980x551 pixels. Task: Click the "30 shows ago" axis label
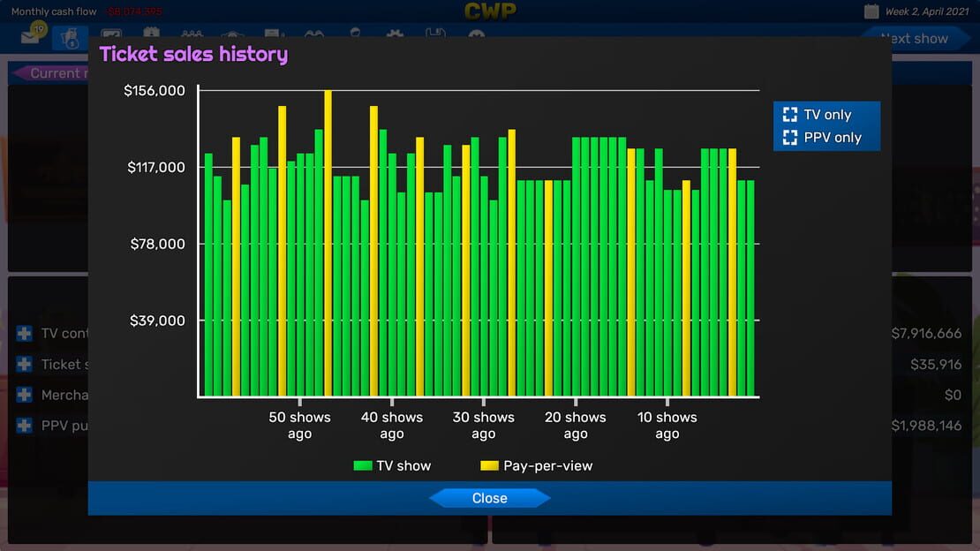pyautogui.click(x=484, y=426)
